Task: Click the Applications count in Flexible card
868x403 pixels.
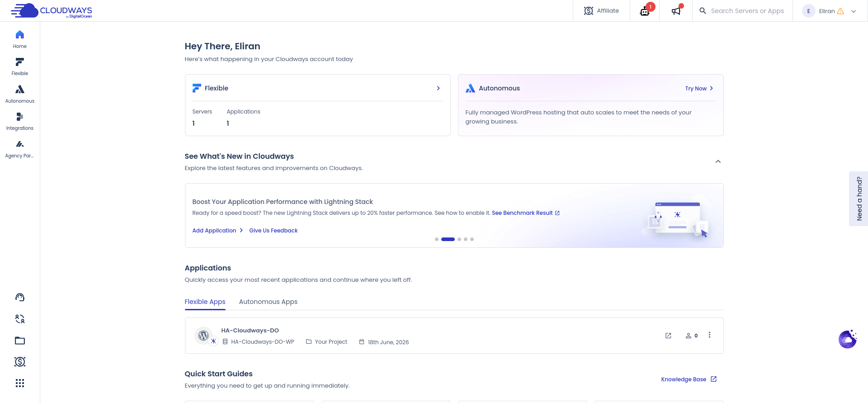Action: (228, 123)
